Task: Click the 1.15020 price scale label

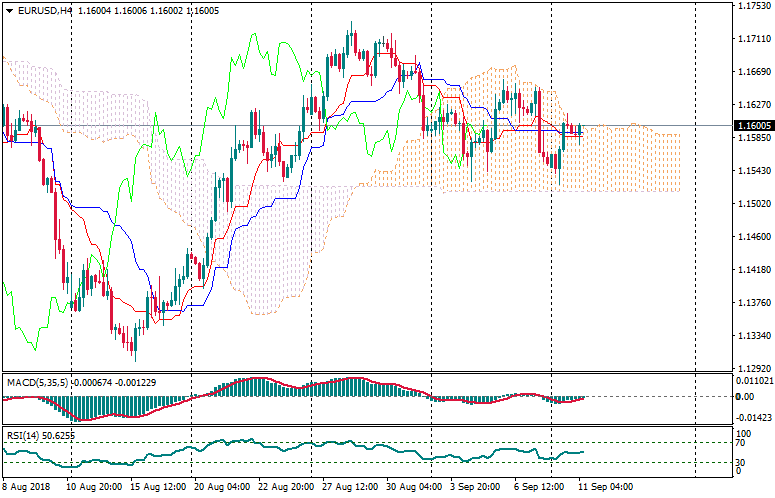Action: (x=752, y=204)
